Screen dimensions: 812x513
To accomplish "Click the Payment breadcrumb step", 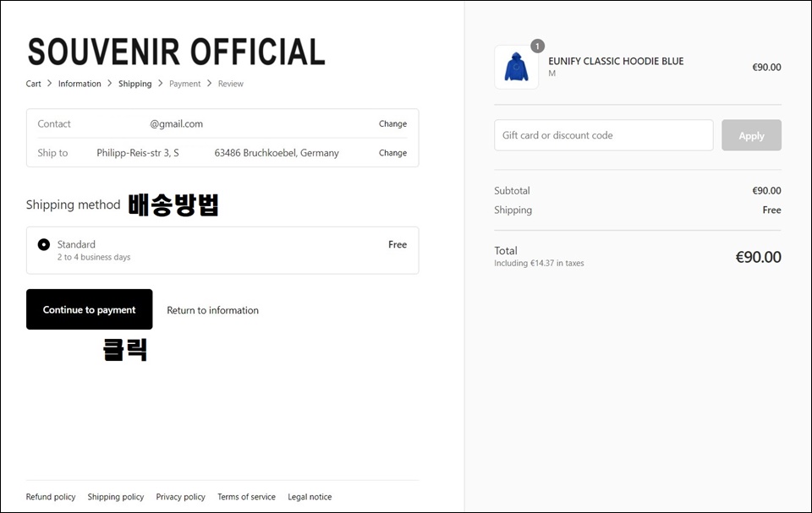I will coord(184,84).
